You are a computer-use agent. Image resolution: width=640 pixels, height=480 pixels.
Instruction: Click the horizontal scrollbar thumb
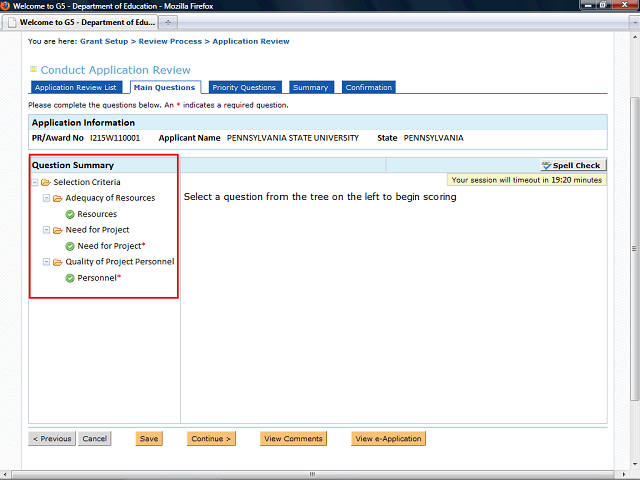pyautogui.click(x=312, y=475)
